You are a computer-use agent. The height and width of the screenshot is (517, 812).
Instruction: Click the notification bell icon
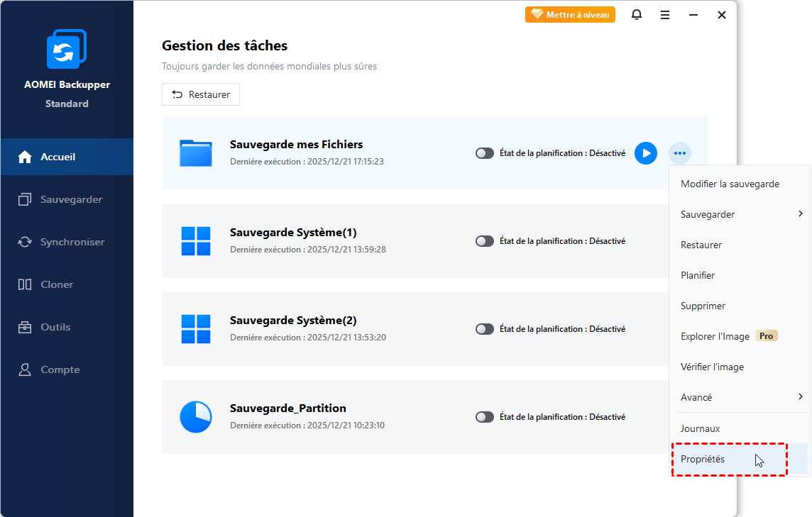[x=637, y=15]
